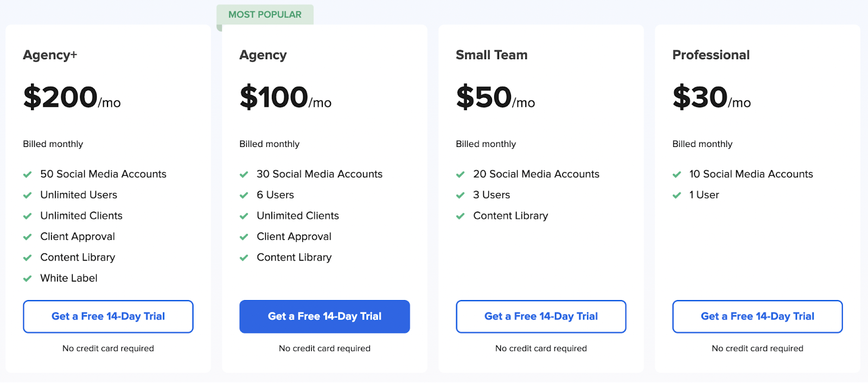The height and width of the screenshot is (383, 868).
Task: Start the free trial for the Agency+ plan
Action: tap(107, 316)
